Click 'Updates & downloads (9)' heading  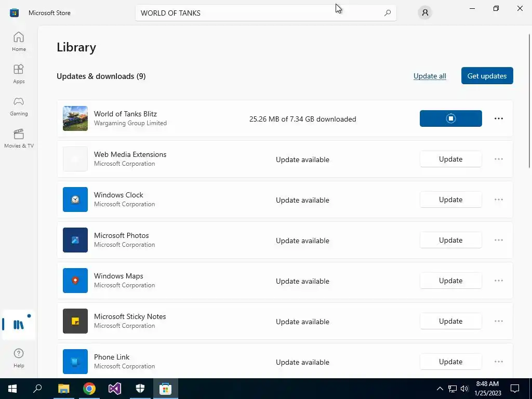[101, 76]
